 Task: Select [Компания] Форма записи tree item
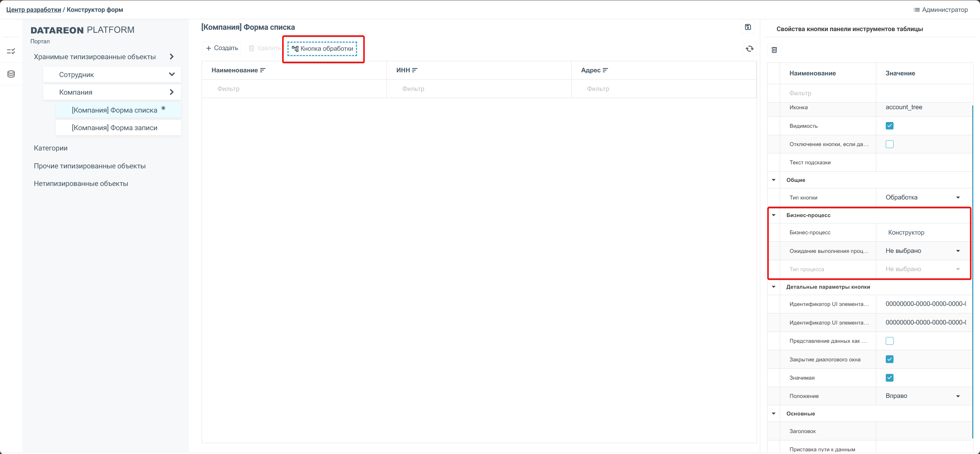coord(115,128)
